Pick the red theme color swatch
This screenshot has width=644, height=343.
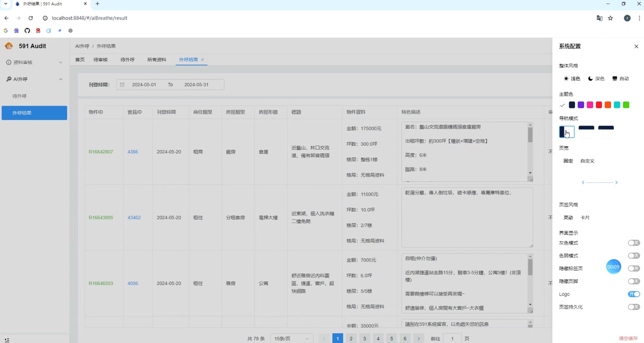[x=599, y=105]
